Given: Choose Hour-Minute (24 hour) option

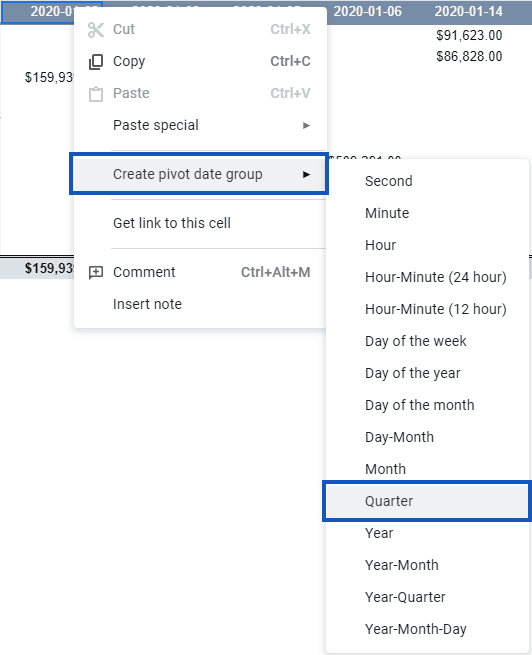Looking at the screenshot, I should click(x=436, y=277).
